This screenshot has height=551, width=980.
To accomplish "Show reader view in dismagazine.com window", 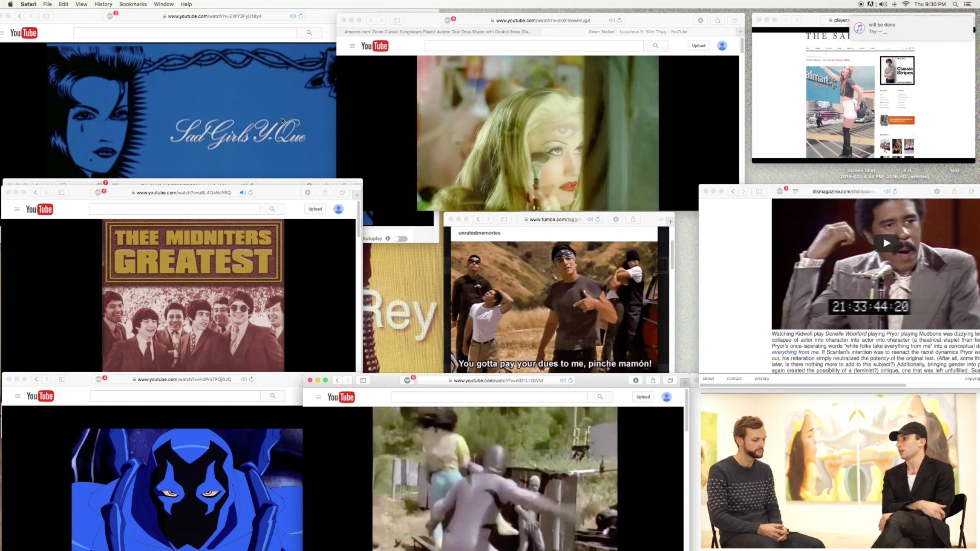I will click(795, 191).
